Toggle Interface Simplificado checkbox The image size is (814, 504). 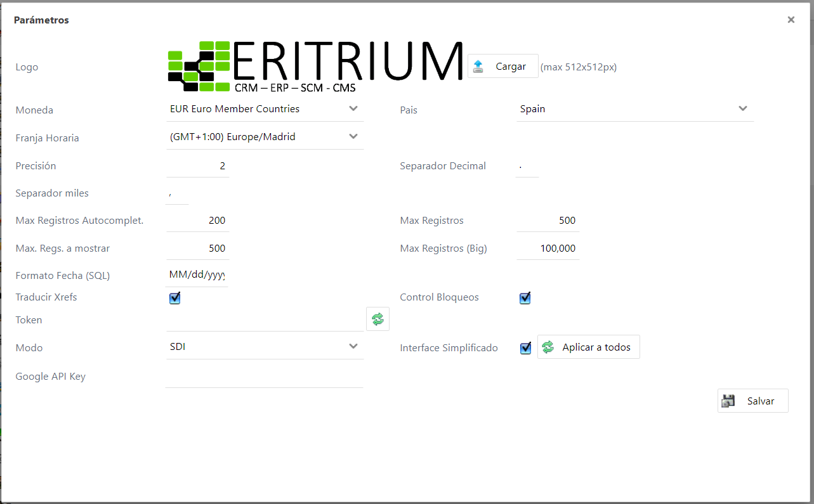click(525, 348)
